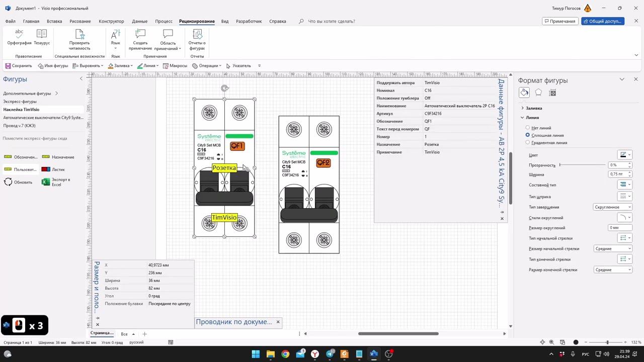Viewport: 644px width, 362px height.
Task: Click the Имя фигуры toolbar button
Action: pos(53,66)
